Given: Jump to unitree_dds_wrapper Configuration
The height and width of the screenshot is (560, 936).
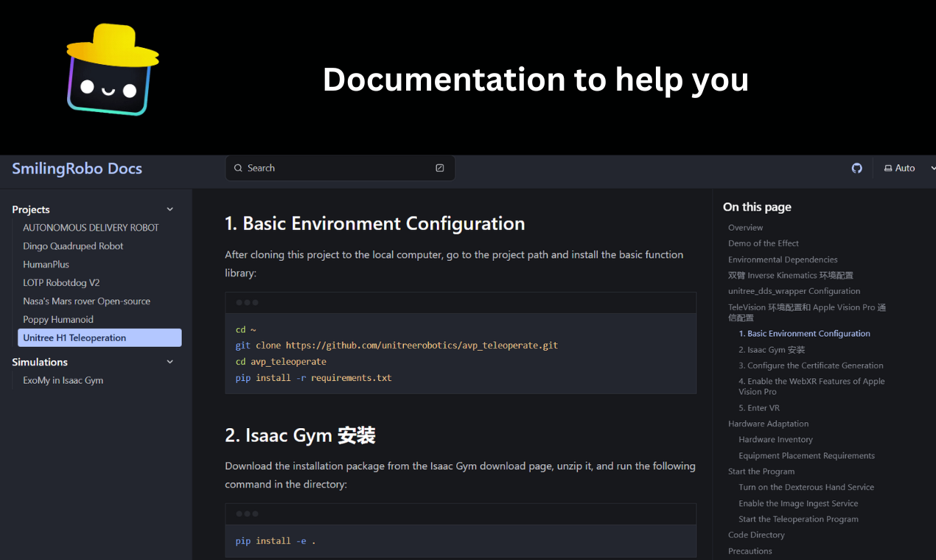Looking at the screenshot, I should tap(794, 291).
